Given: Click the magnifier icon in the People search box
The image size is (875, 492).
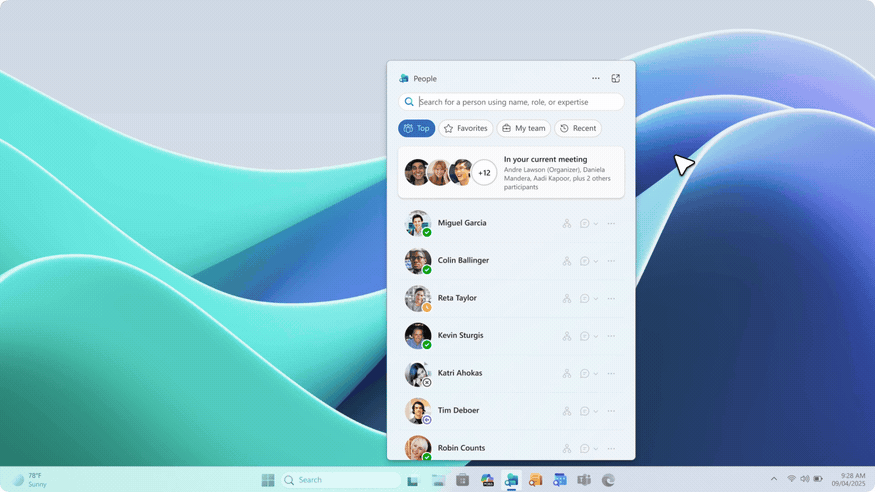Looking at the screenshot, I should [x=409, y=102].
